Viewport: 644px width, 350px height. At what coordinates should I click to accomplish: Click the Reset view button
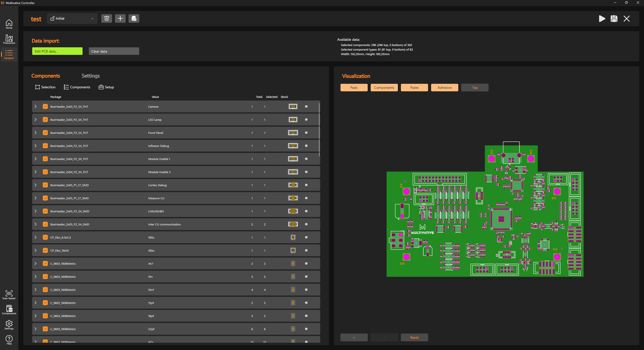click(x=414, y=337)
